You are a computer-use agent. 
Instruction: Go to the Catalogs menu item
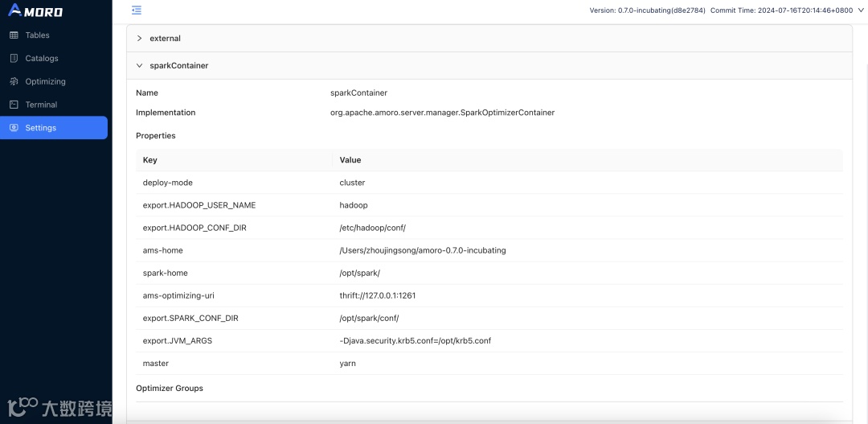point(42,59)
